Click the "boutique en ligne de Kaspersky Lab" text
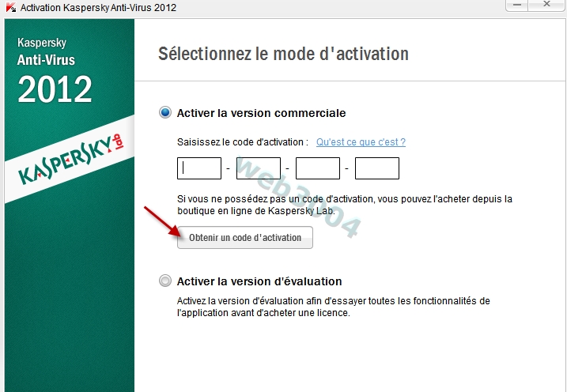Screen dimensions: 567x392 click(255, 211)
